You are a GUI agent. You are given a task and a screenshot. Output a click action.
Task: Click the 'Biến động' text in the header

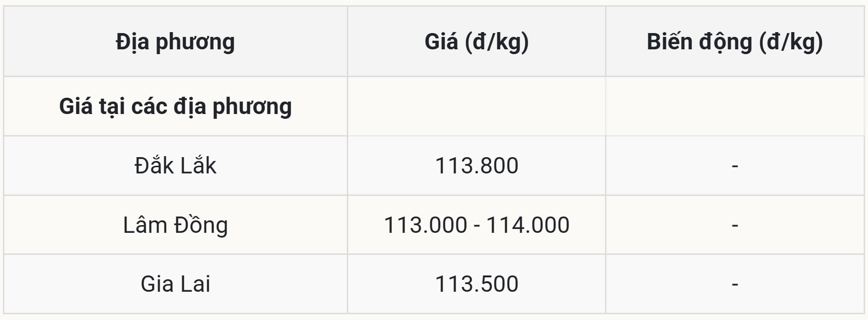click(x=699, y=42)
